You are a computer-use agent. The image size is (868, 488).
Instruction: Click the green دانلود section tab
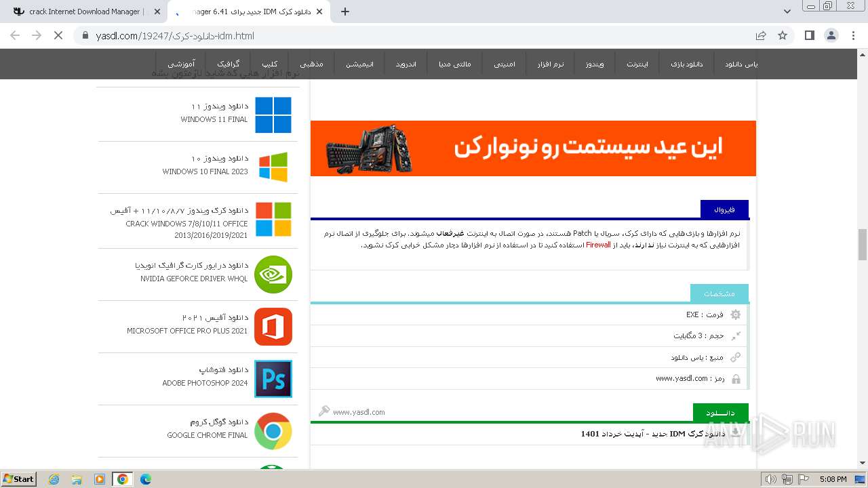click(x=720, y=413)
